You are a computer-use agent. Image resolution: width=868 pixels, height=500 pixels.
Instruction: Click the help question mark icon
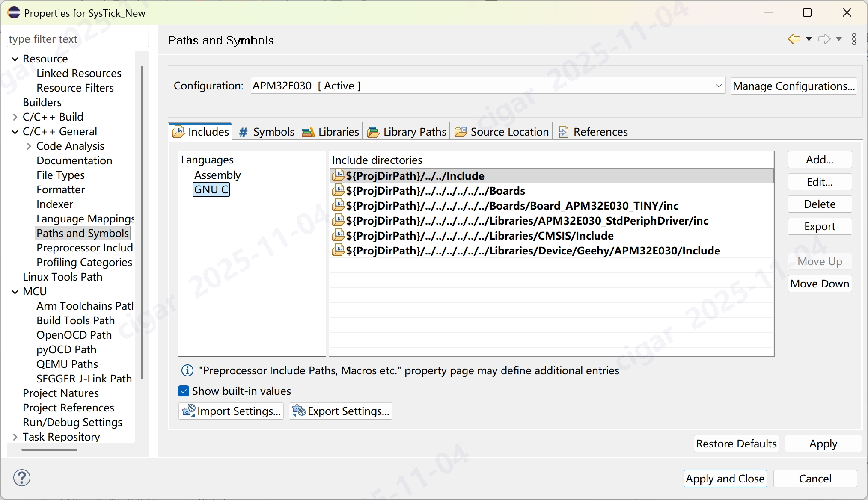(x=22, y=478)
